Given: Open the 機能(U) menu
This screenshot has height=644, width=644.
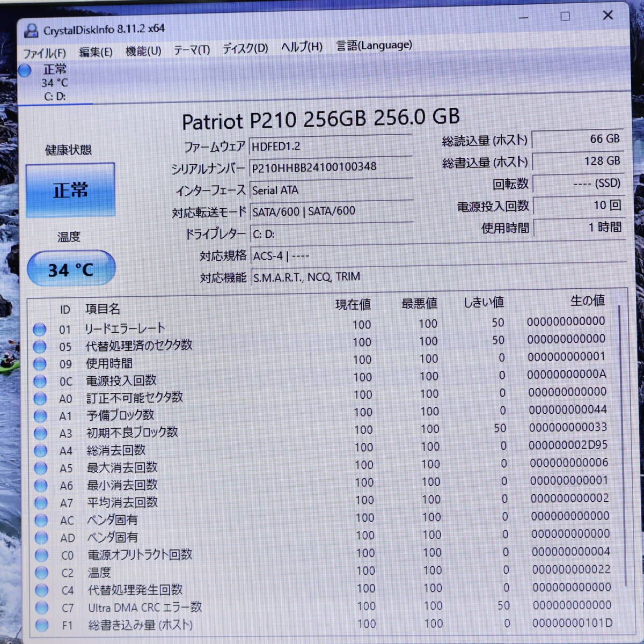Looking at the screenshot, I should (143, 51).
